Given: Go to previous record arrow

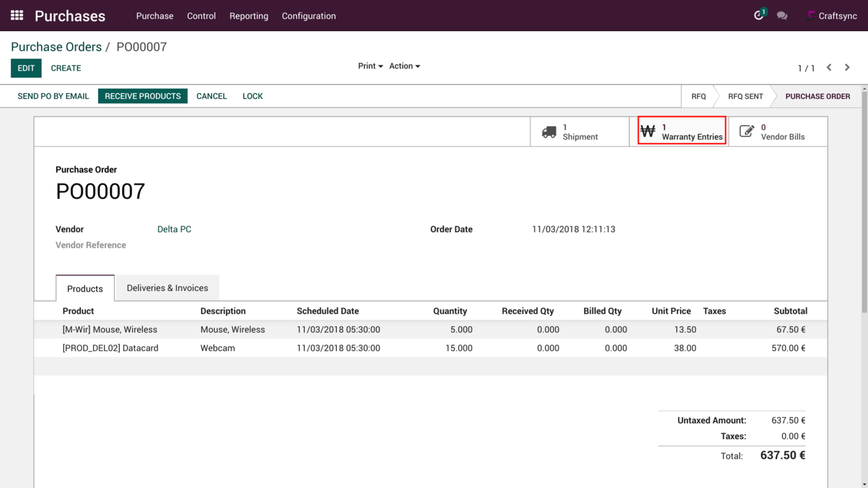Looking at the screenshot, I should [x=829, y=67].
